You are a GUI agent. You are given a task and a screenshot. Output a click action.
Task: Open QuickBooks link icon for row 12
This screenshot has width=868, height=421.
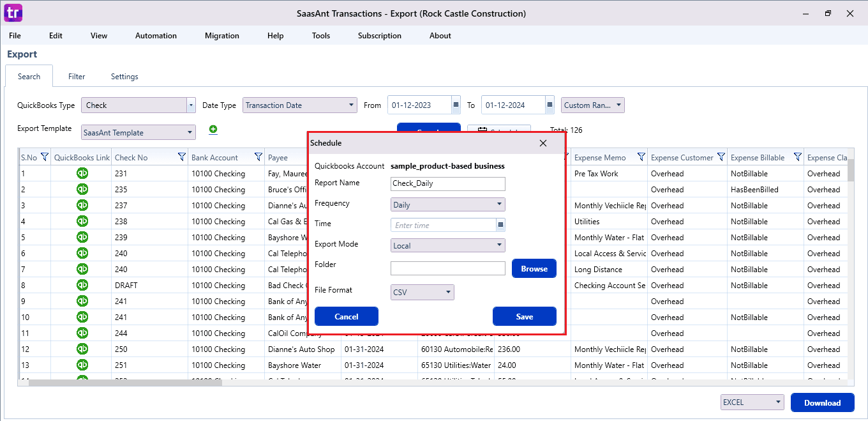click(82, 349)
